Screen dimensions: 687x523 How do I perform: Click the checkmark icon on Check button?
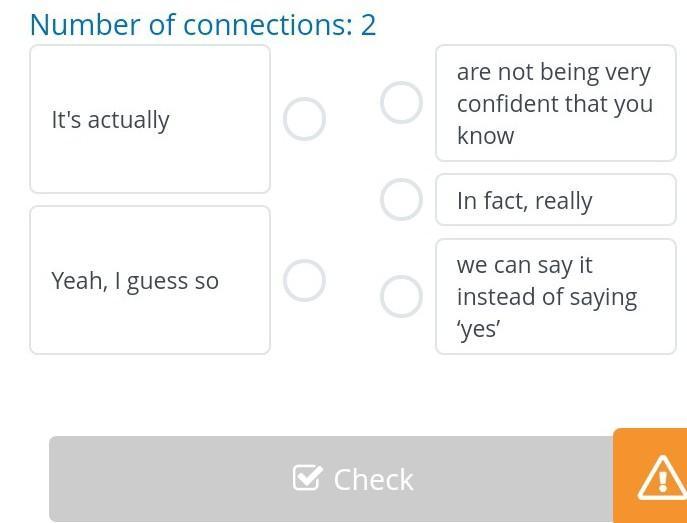tap(307, 478)
